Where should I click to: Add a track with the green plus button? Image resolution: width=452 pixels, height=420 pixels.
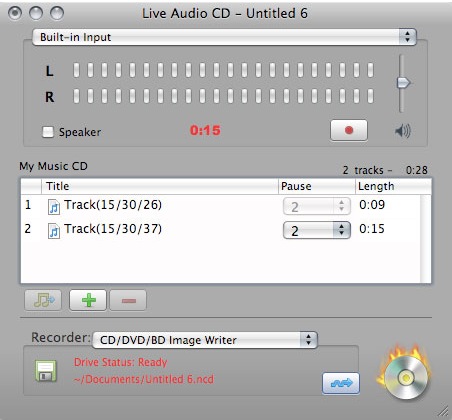(88, 300)
